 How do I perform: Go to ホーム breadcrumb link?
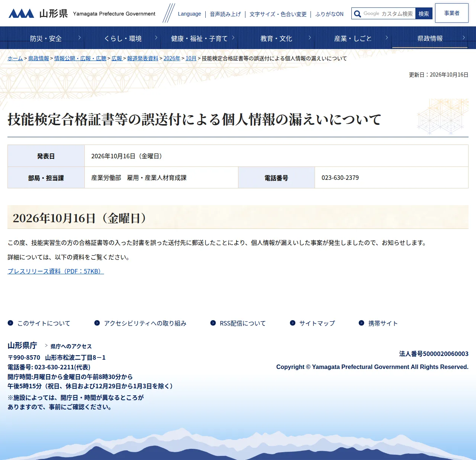click(15, 58)
